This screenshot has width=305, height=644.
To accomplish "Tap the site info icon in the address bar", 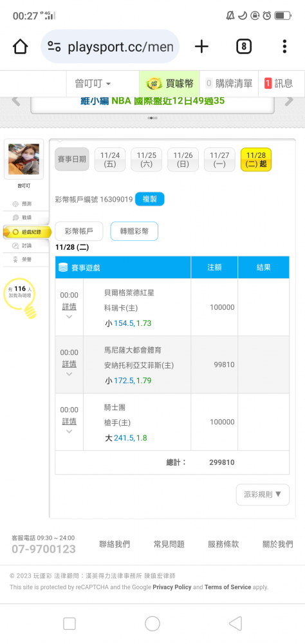I will [55, 46].
